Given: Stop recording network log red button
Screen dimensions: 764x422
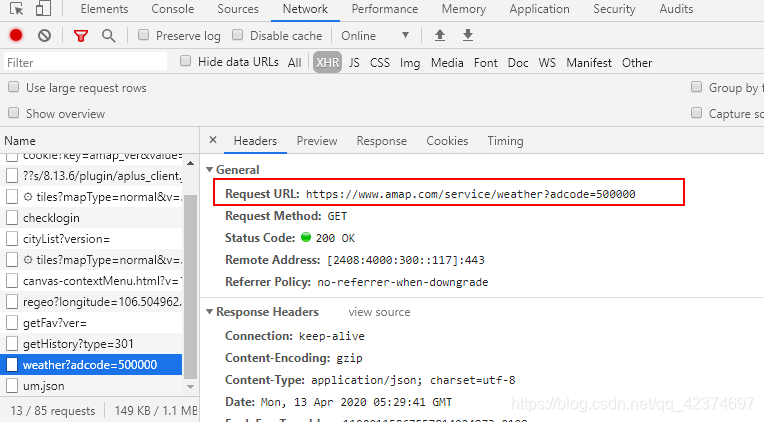Looking at the screenshot, I should click(16, 35).
